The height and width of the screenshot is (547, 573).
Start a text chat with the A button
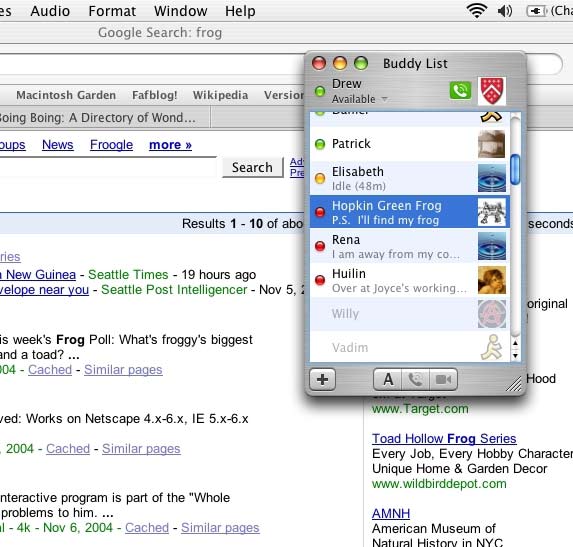(388, 380)
